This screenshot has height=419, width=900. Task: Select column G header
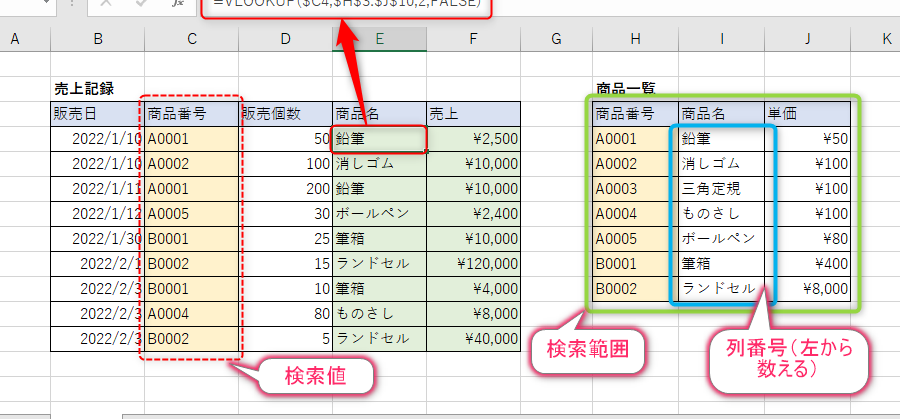[556, 39]
